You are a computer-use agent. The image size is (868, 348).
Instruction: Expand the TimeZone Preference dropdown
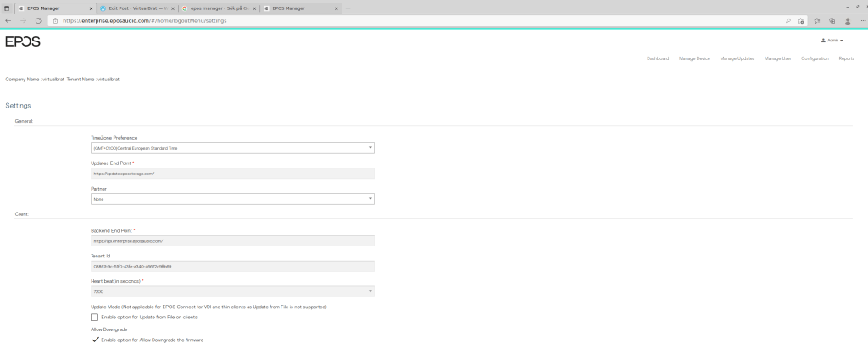[232, 148]
